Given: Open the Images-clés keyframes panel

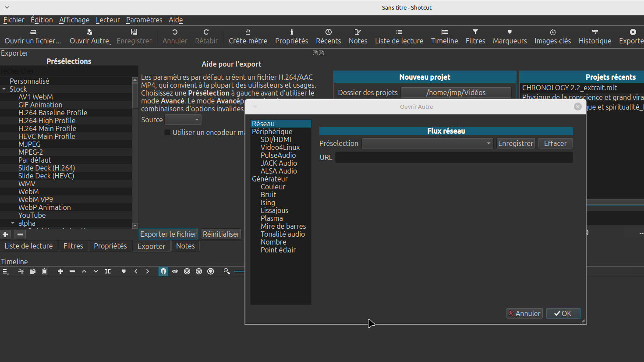Looking at the screenshot, I should pos(552,36).
